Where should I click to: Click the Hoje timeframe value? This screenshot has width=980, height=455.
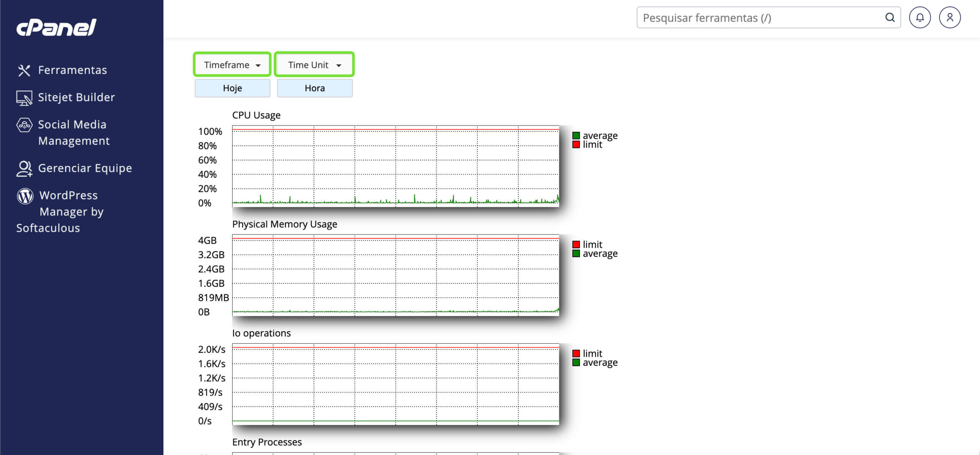pos(232,88)
